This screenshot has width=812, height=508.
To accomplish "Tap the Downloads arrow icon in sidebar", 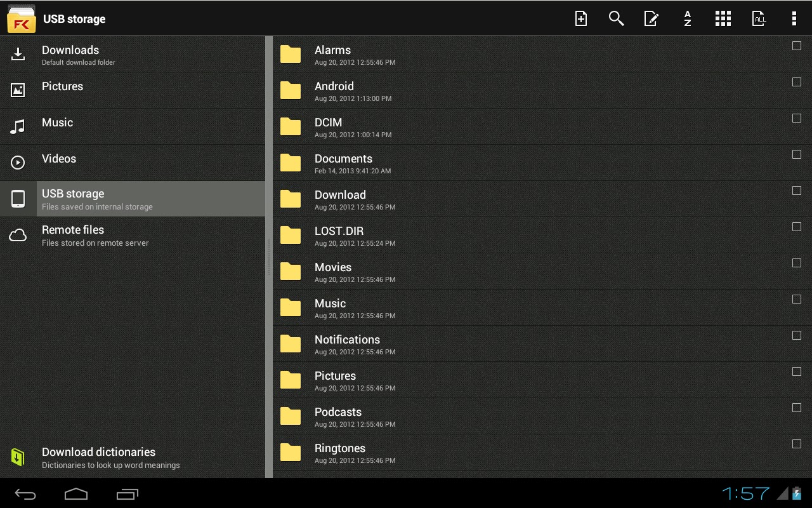I will 18,54.
